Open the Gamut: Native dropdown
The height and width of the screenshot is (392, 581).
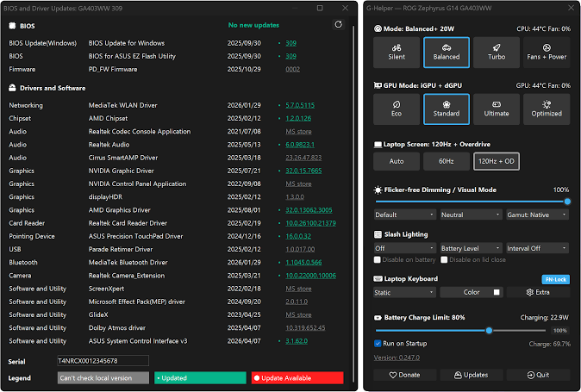click(x=537, y=215)
